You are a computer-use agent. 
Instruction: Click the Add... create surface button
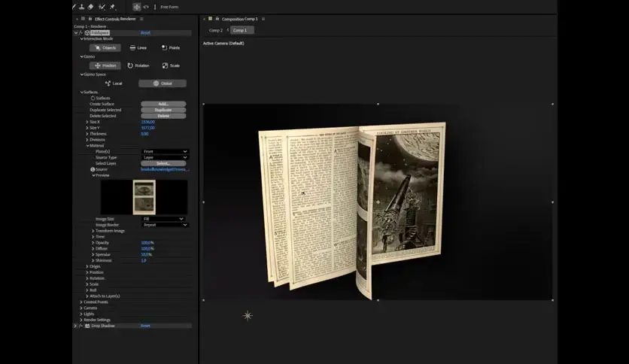(163, 105)
